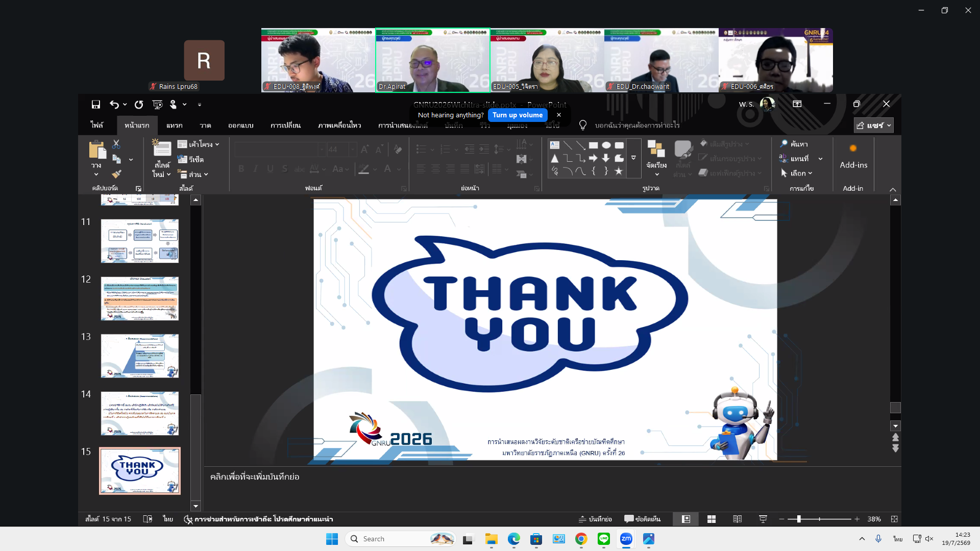Click the spell check status icon
980x551 pixels.
[x=148, y=519]
